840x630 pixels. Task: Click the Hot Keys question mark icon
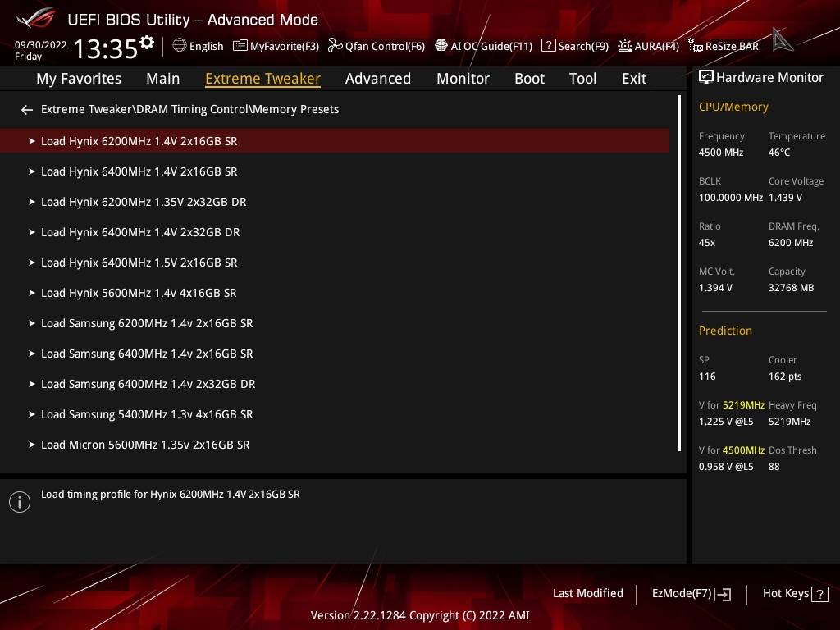819,594
